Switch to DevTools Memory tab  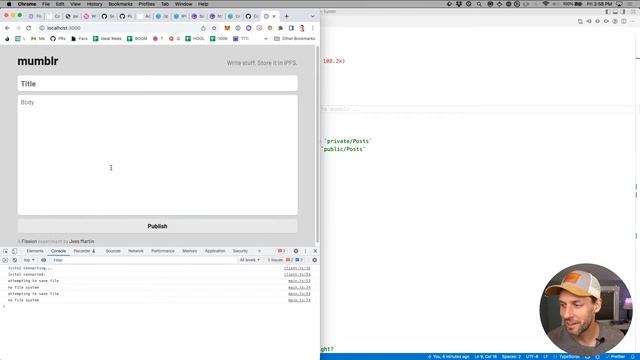pyautogui.click(x=190, y=251)
